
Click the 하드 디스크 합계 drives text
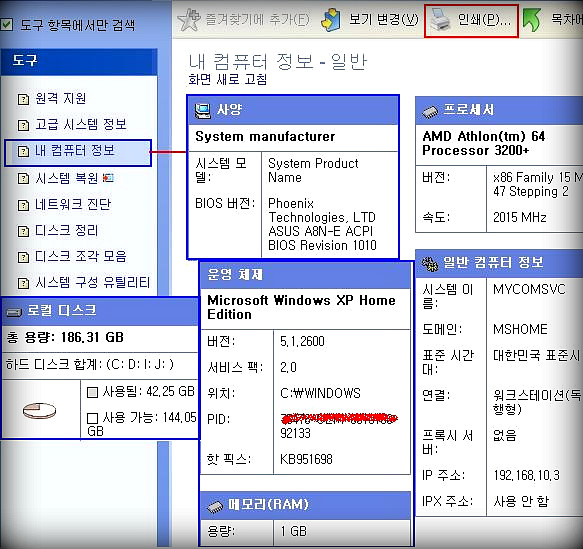click(89, 364)
